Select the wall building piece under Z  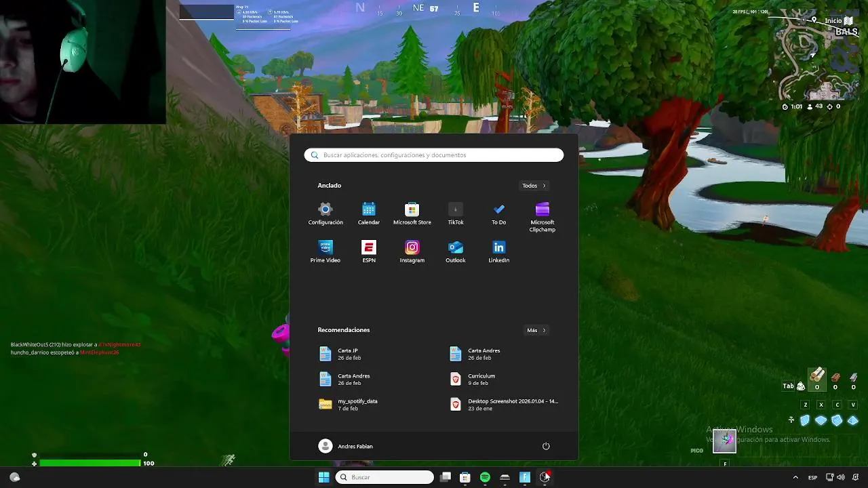[805, 420]
